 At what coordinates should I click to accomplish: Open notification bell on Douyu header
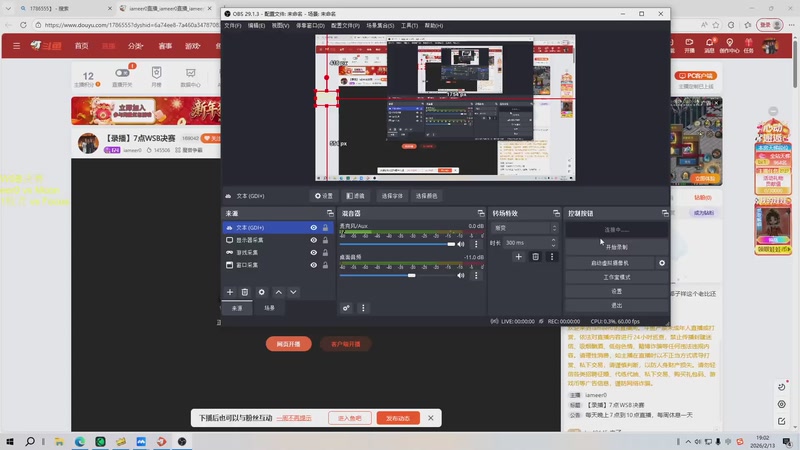[x=709, y=43]
